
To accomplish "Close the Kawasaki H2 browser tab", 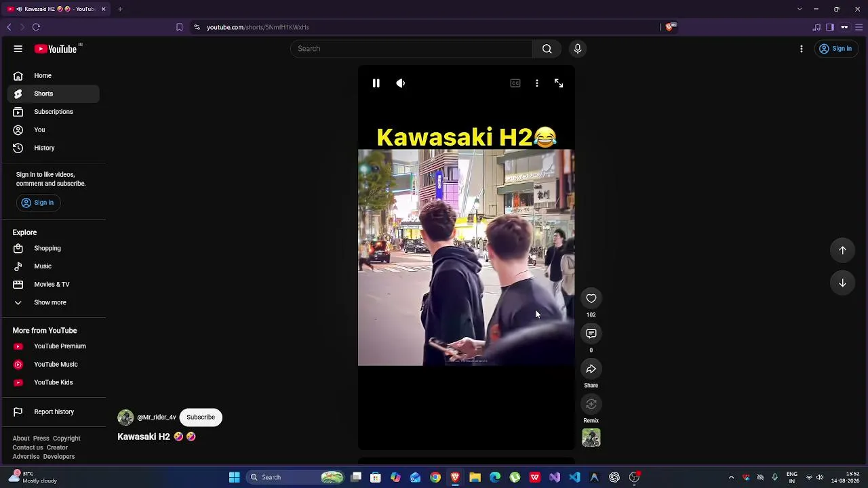I will click(x=103, y=9).
